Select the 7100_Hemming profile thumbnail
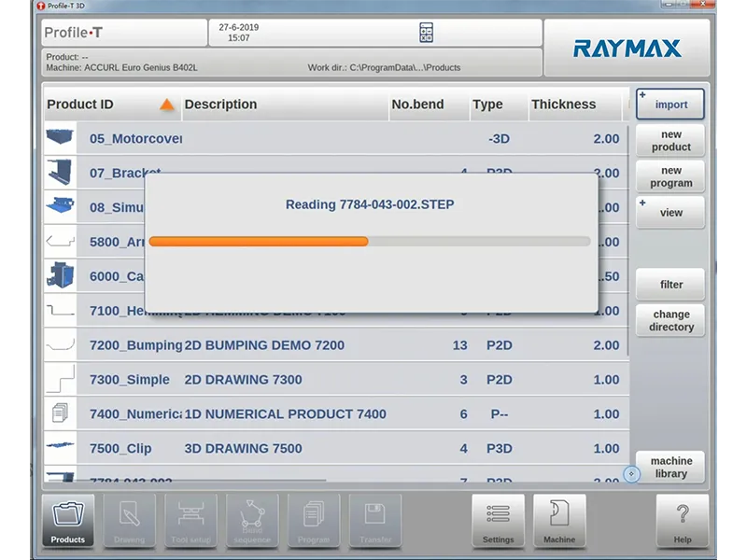 60,310
